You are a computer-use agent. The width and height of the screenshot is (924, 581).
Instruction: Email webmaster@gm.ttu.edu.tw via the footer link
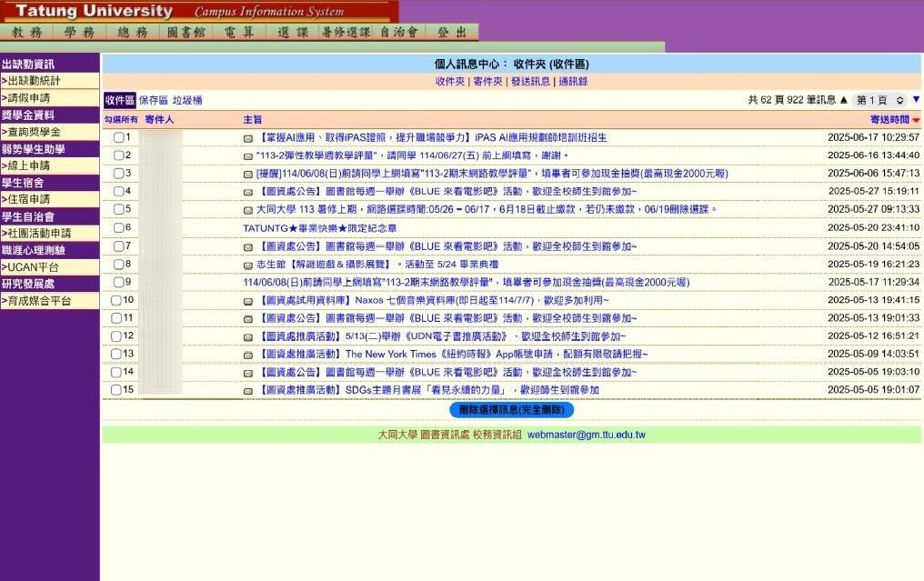coord(587,435)
